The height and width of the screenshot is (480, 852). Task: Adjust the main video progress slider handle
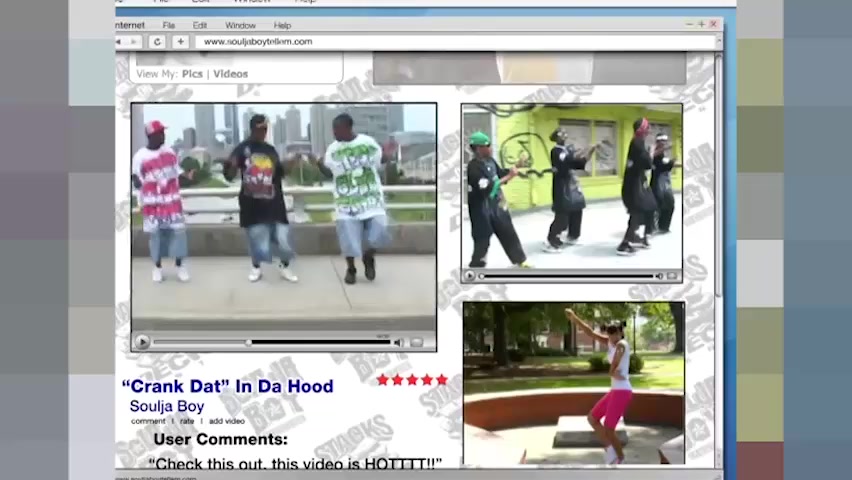click(x=248, y=342)
